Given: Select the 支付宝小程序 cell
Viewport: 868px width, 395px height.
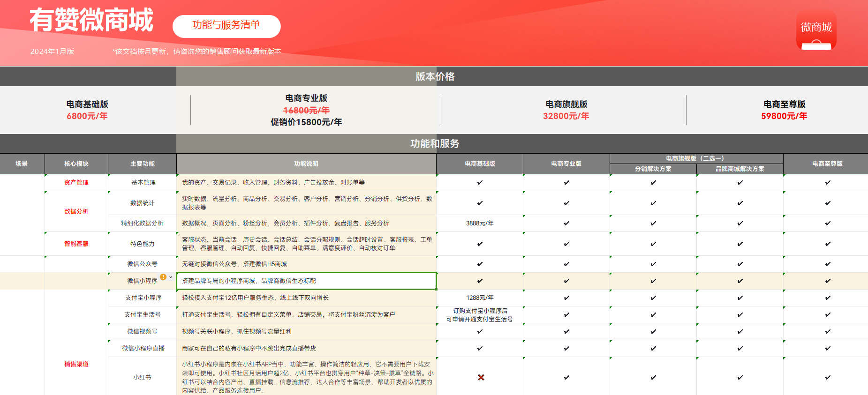Looking at the screenshot, I should coord(143,298).
